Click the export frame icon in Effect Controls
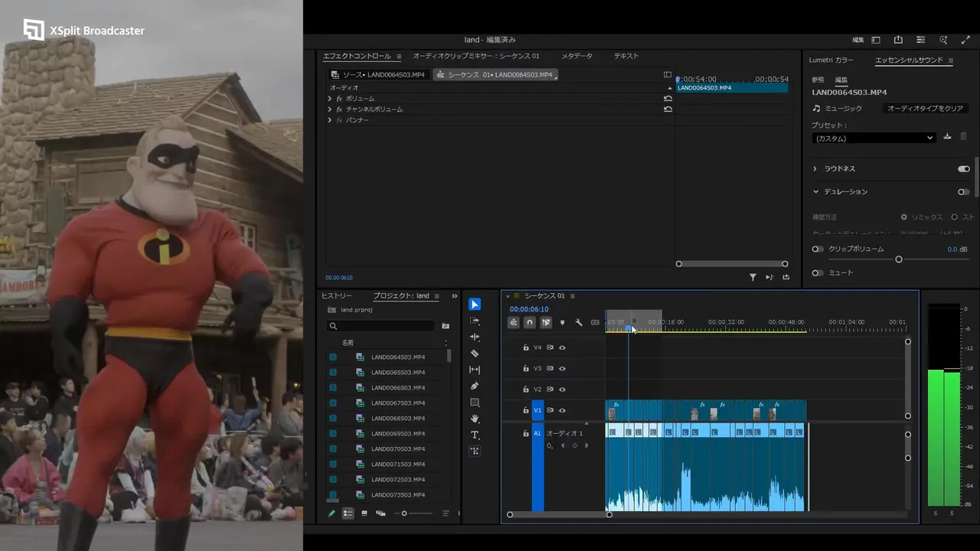Image resolution: width=980 pixels, height=551 pixels. [786, 277]
